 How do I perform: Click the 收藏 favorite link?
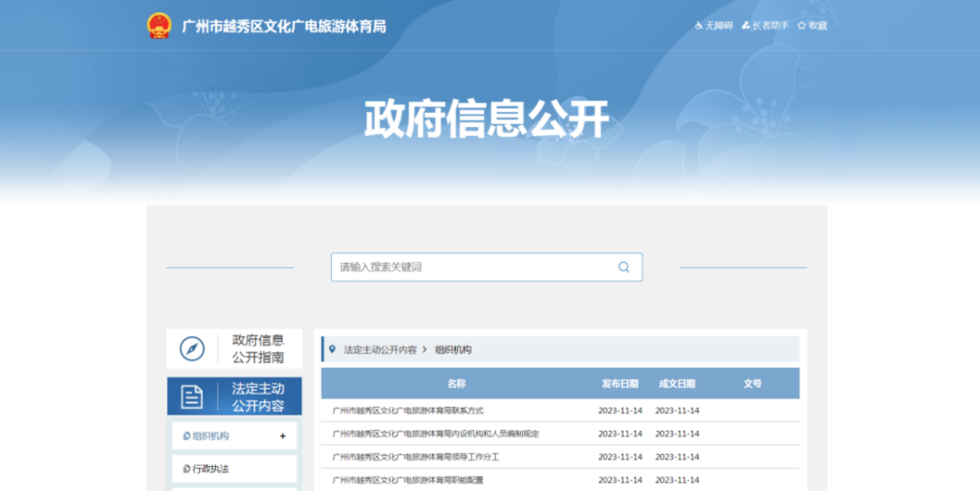(x=813, y=26)
